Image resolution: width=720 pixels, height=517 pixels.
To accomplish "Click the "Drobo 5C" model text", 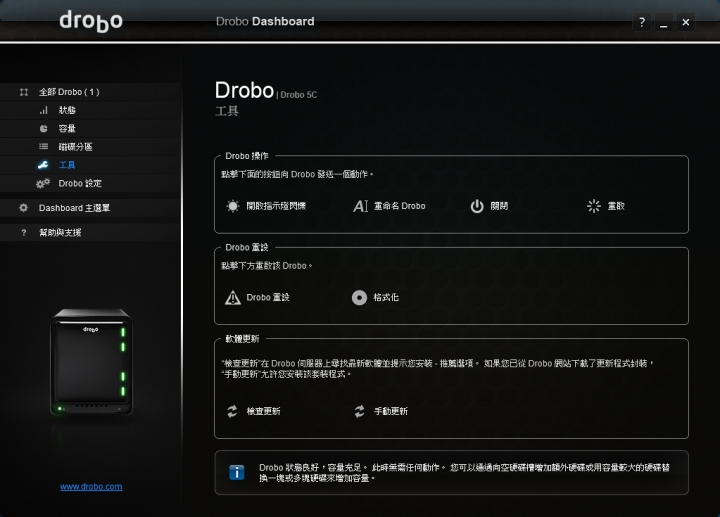I will click(x=298, y=95).
